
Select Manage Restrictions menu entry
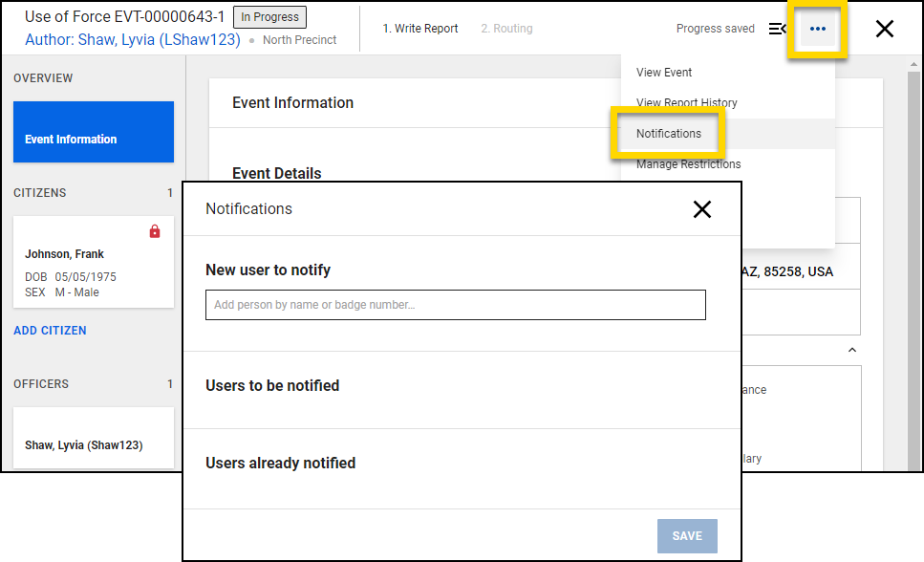pyautogui.click(x=688, y=164)
